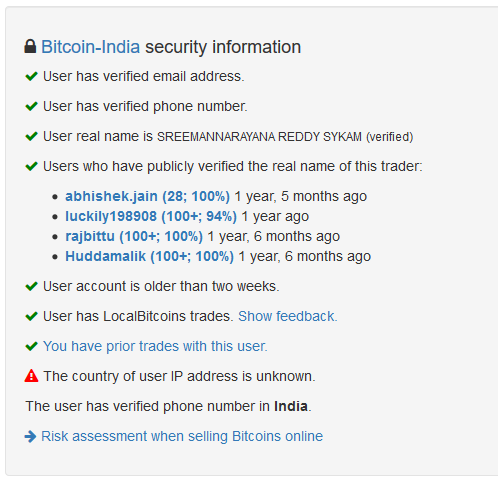The image size is (498, 489).
Task: Click green checkmark next to verified phone number
Action: (31, 106)
